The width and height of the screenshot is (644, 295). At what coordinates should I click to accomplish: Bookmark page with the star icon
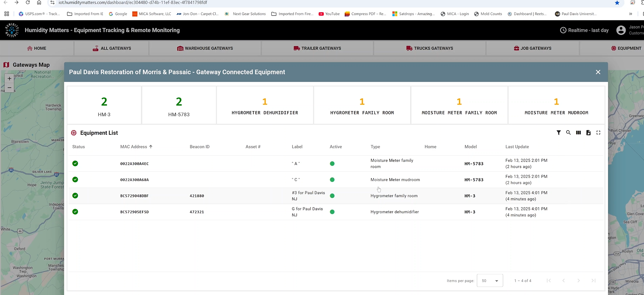(617, 2)
